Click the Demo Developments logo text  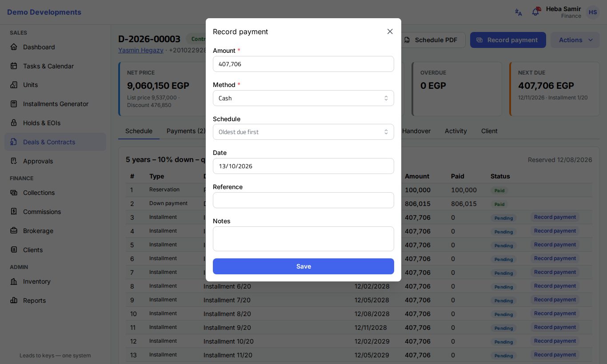tap(44, 12)
